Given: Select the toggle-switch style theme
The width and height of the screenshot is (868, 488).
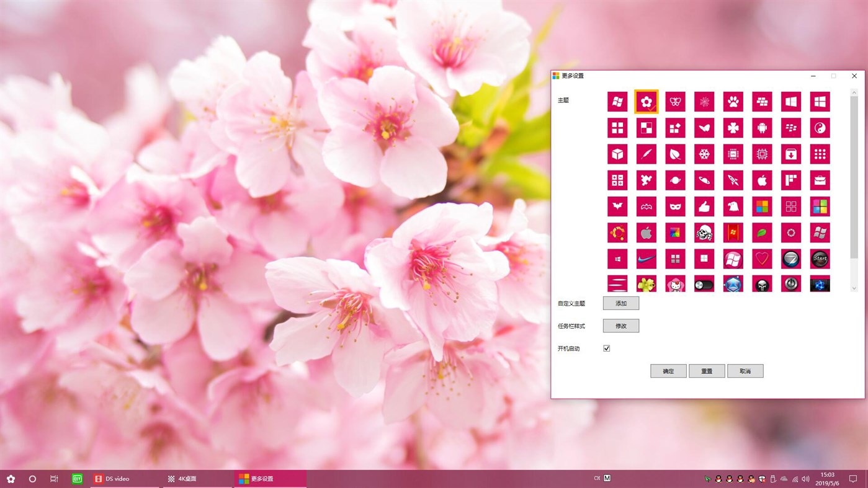Looking at the screenshot, I should coord(704,283).
